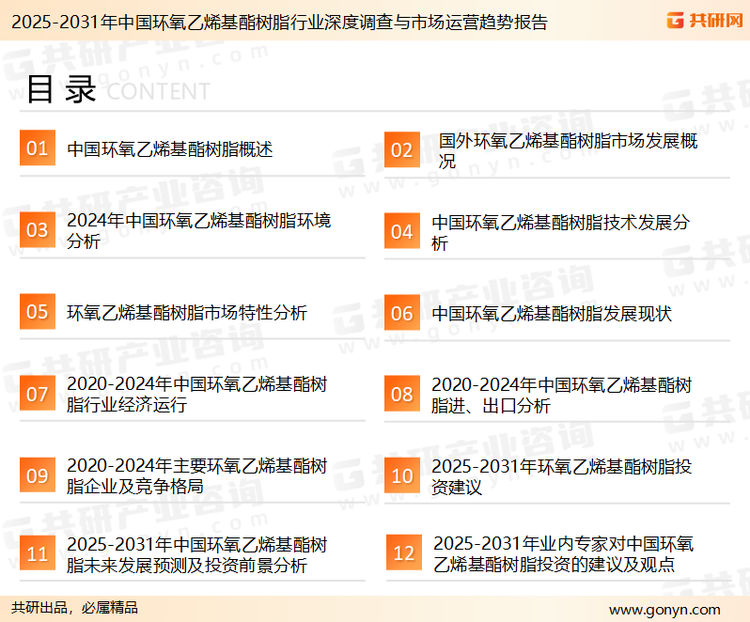Viewport: 750px width, 622px height.
Task: Click the orange 07 number badge
Action: (x=37, y=393)
